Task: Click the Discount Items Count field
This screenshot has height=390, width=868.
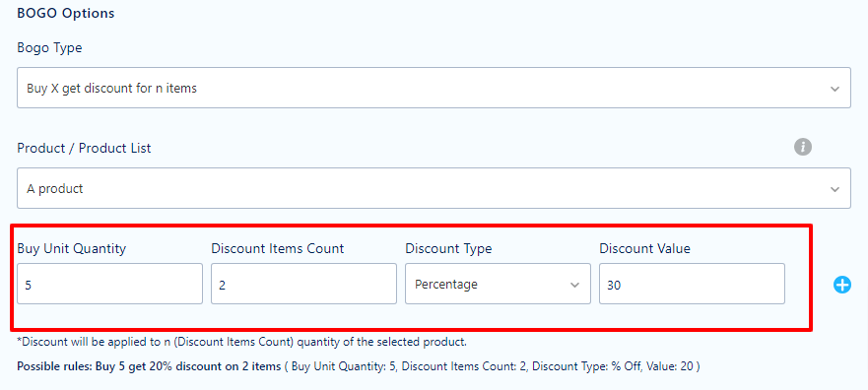Action: [x=303, y=284]
